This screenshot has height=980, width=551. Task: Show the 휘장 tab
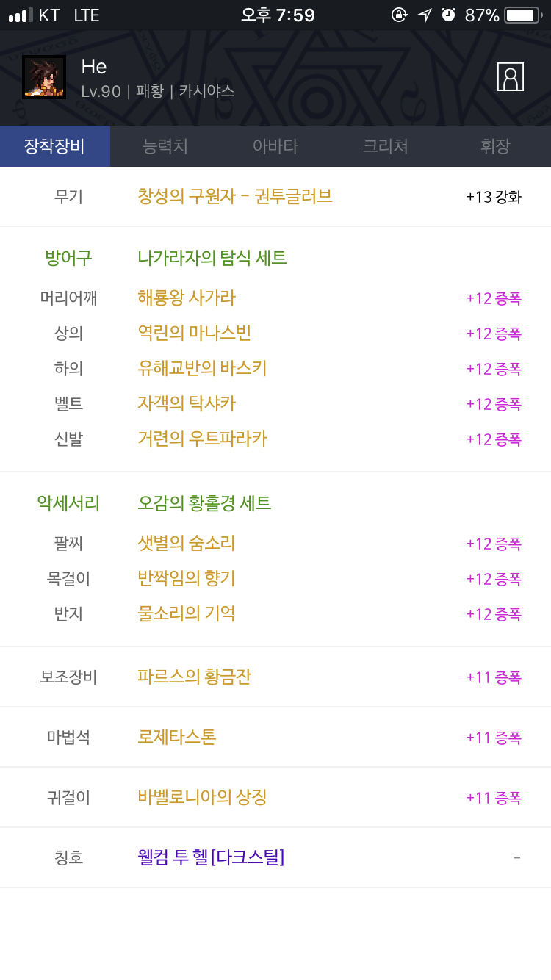[x=495, y=146]
